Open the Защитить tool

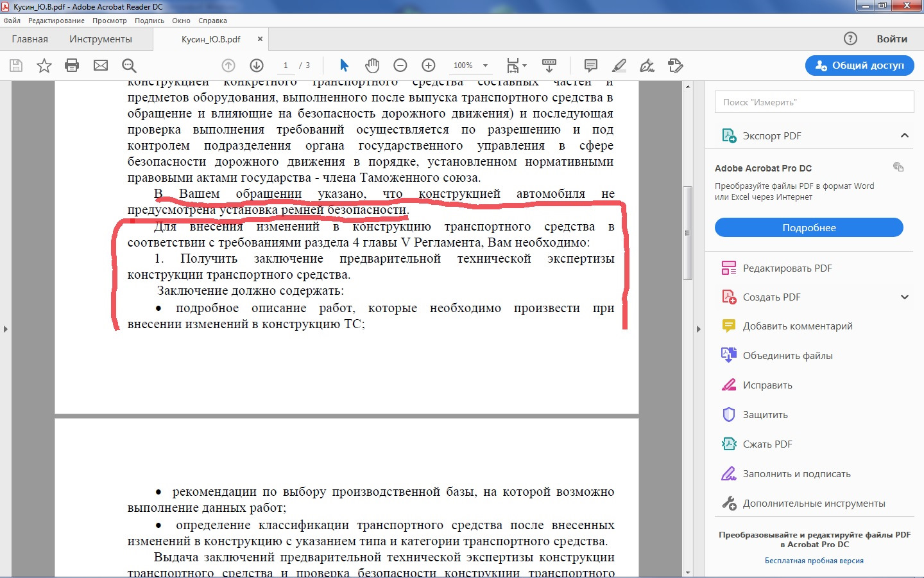tap(754, 414)
